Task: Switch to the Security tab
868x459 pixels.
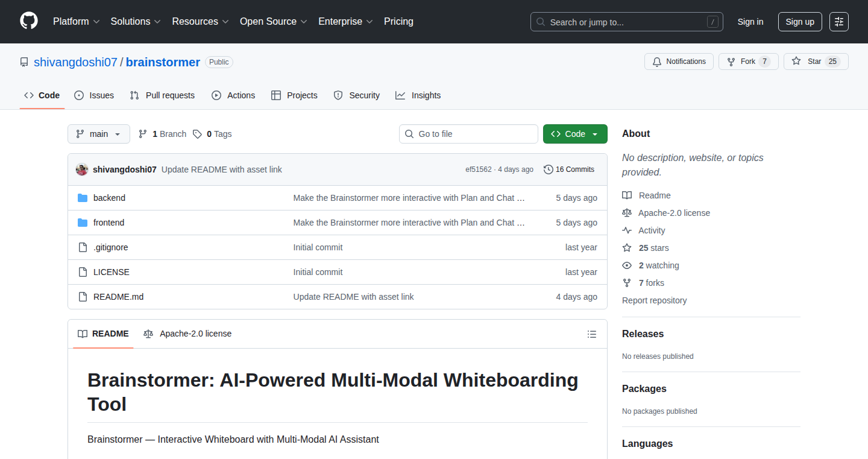Action: [x=357, y=95]
